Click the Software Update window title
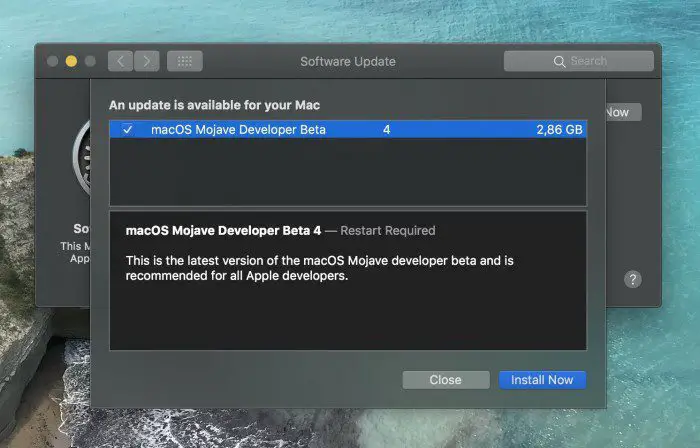The height and width of the screenshot is (448, 700). tap(348, 61)
